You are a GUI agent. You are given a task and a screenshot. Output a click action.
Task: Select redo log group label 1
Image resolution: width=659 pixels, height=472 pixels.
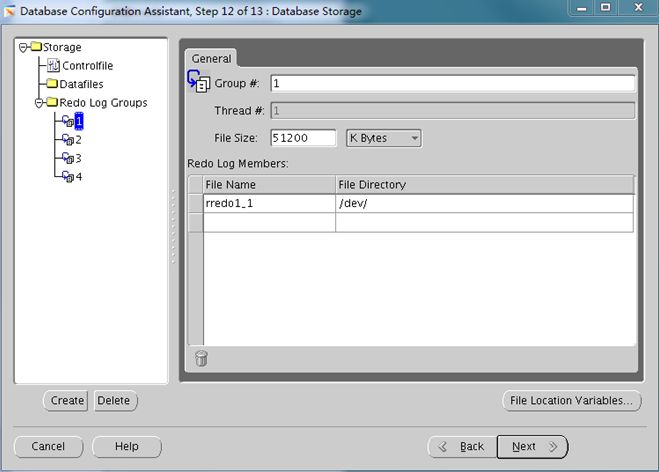point(79,121)
